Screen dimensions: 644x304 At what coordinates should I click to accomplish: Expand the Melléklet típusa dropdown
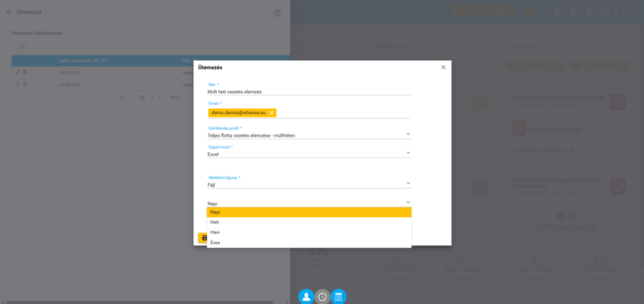tap(309, 185)
